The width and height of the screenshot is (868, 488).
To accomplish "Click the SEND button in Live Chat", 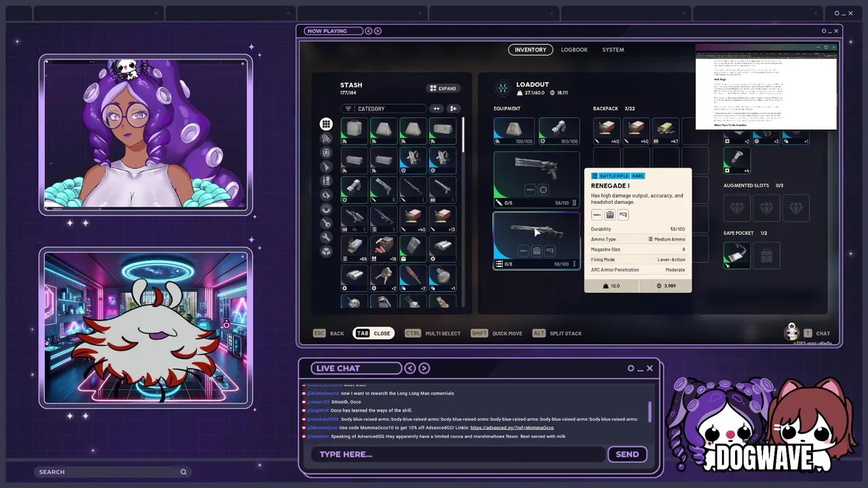I will tap(627, 454).
